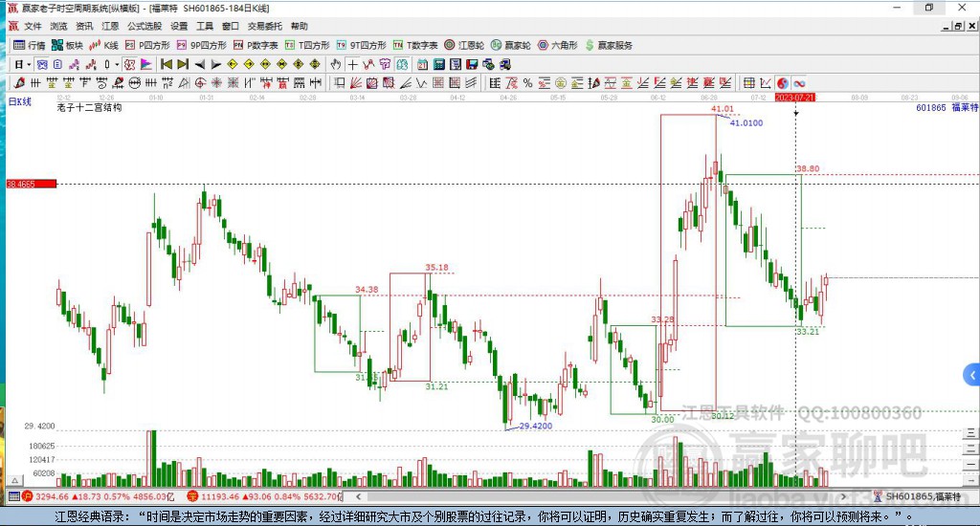Click the red floppy-disk save icon
The height and width of the screenshot is (526, 980).
tap(472, 64)
